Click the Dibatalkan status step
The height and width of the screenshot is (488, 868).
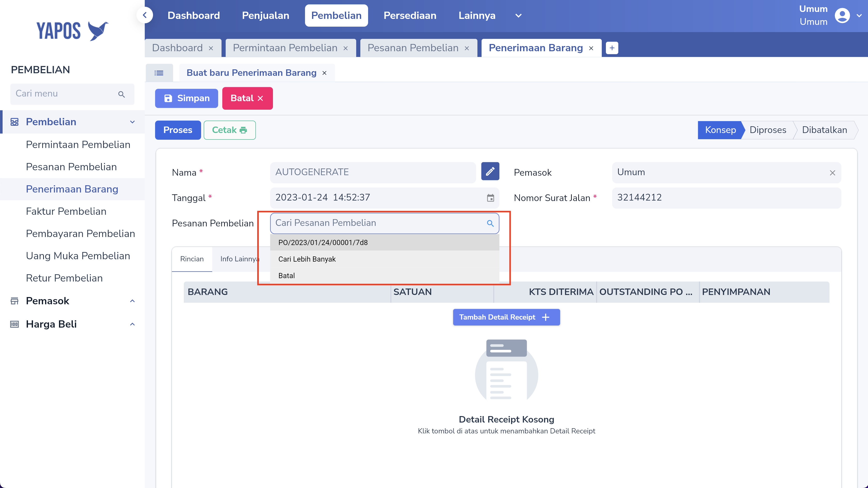pos(824,130)
